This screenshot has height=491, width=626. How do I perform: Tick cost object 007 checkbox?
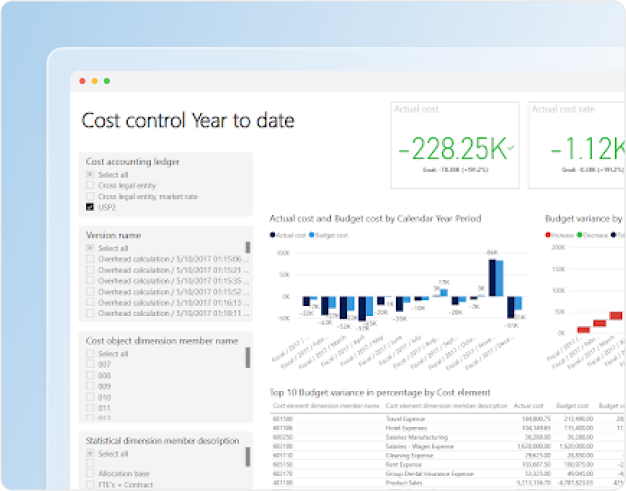pyautogui.click(x=90, y=364)
